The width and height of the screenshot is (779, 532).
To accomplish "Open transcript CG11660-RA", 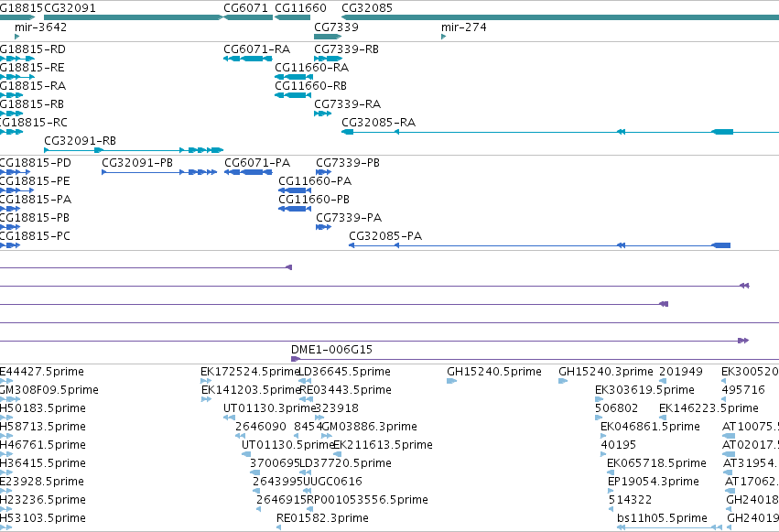I will coord(312,68).
